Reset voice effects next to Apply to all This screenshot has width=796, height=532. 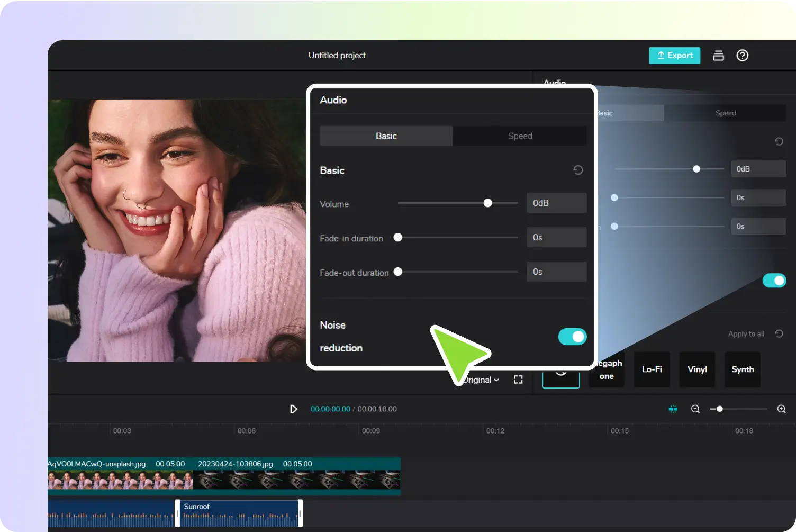pos(779,333)
